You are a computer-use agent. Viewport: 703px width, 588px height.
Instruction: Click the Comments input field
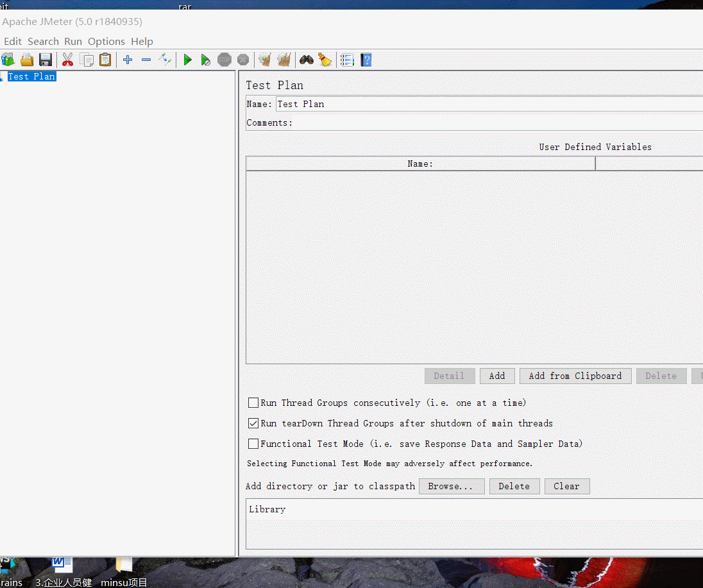498,123
